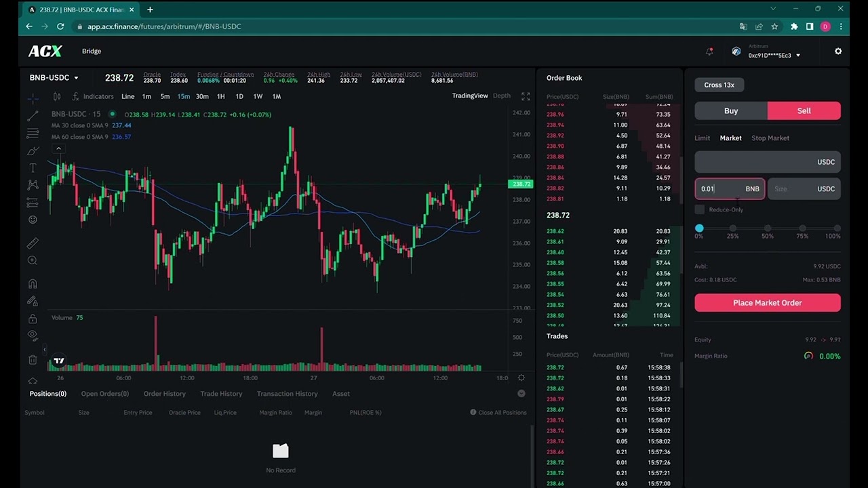
Task: Reload the browser page
Action: pos(60,26)
